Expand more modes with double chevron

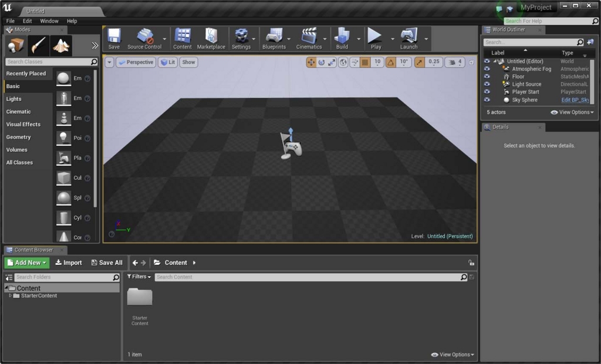tap(94, 46)
